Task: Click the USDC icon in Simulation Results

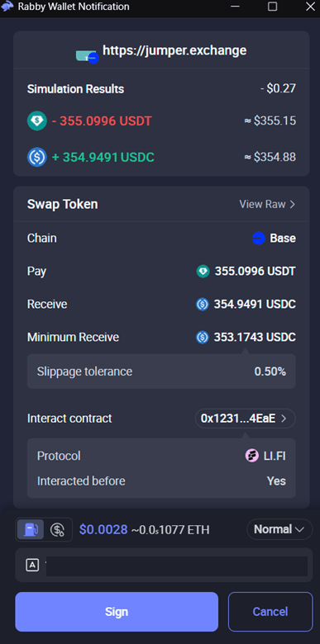Action: [x=37, y=157]
